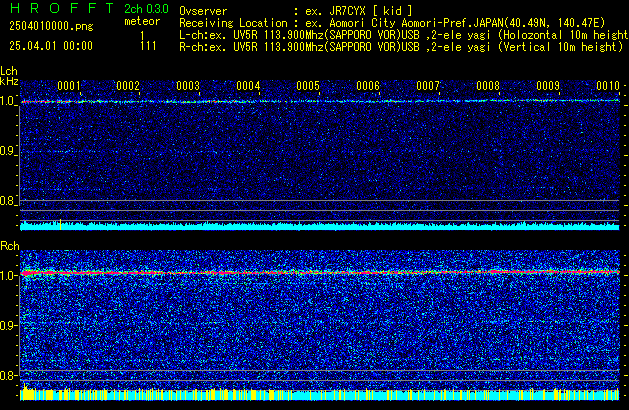Select time marker 0006

click(368, 86)
